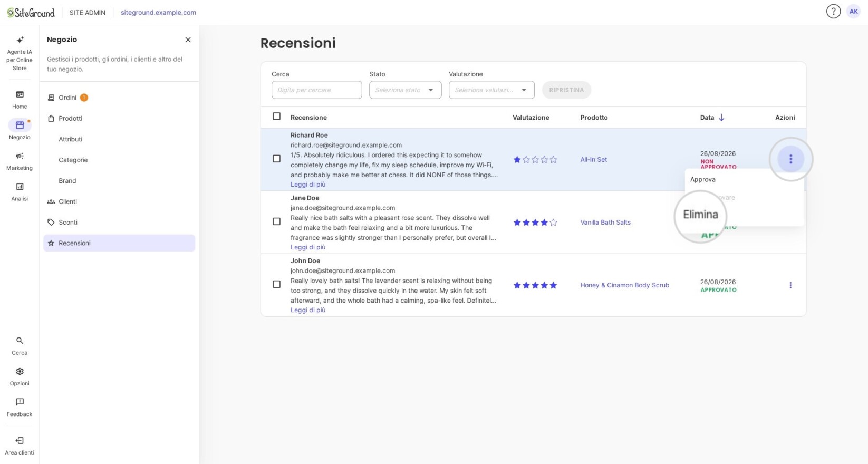This screenshot has height=464, width=868.
Task: Click the Data column header
Action: click(x=707, y=118)
